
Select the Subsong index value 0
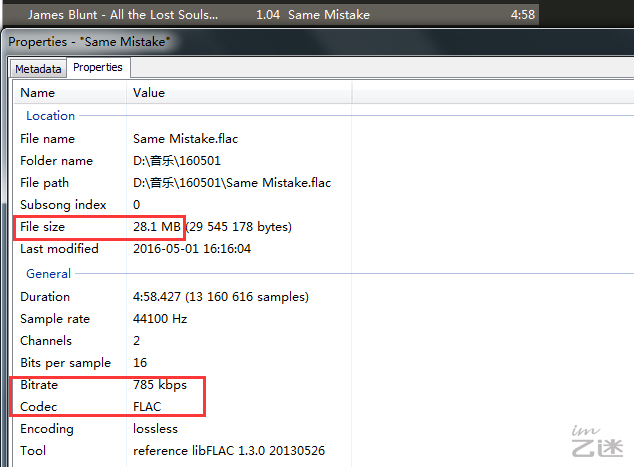[137, 205]
